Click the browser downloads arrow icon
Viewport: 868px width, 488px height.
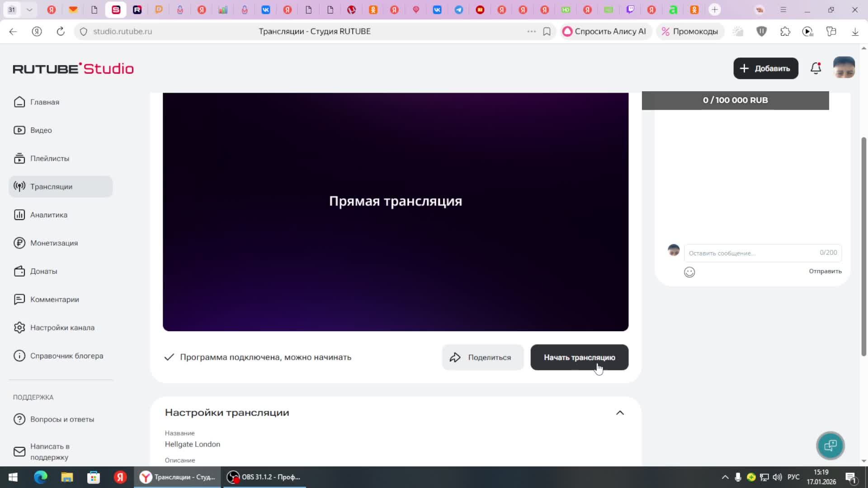tap(855, 32)
